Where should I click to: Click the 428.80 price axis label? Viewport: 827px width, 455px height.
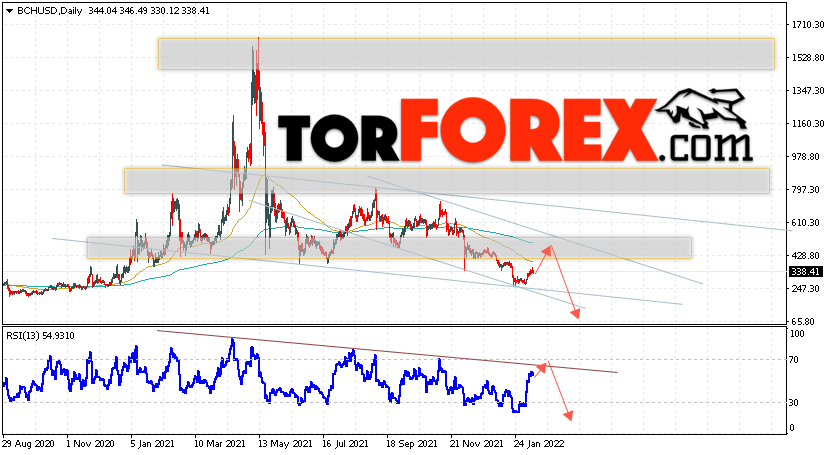[x=806, y=256]
